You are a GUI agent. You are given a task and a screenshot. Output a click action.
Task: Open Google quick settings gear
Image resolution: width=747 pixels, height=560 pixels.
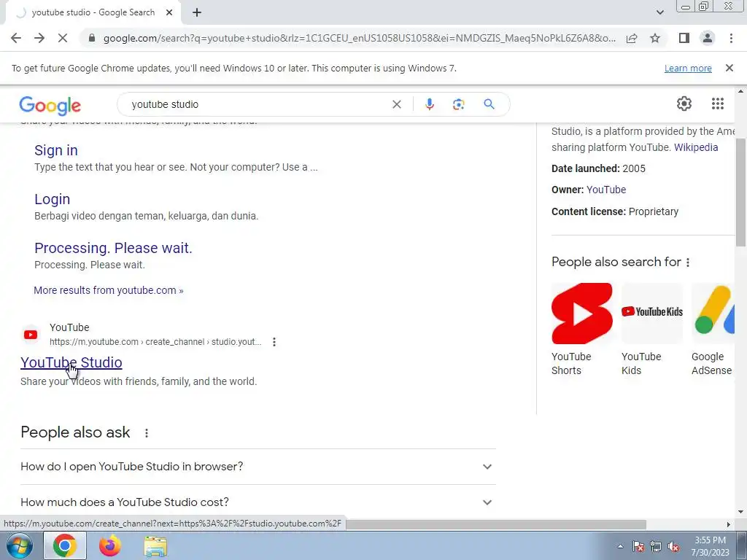pos(684,104)
